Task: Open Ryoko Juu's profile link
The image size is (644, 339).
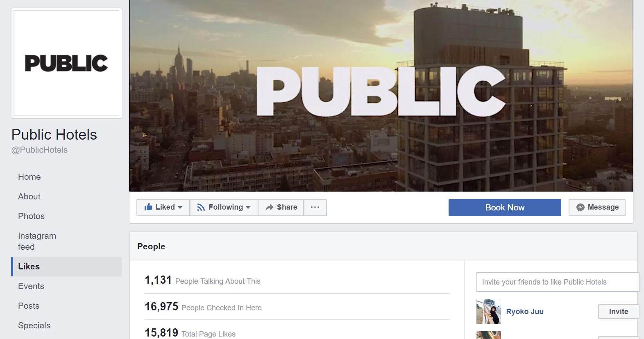Action: click(x=525, y=312)
